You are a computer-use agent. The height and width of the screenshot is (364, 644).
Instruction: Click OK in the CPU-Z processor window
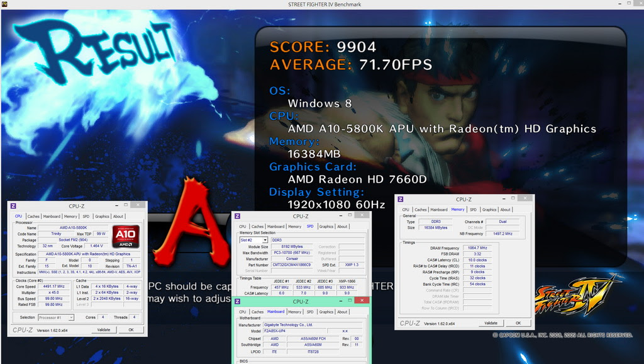coord(131,330)
